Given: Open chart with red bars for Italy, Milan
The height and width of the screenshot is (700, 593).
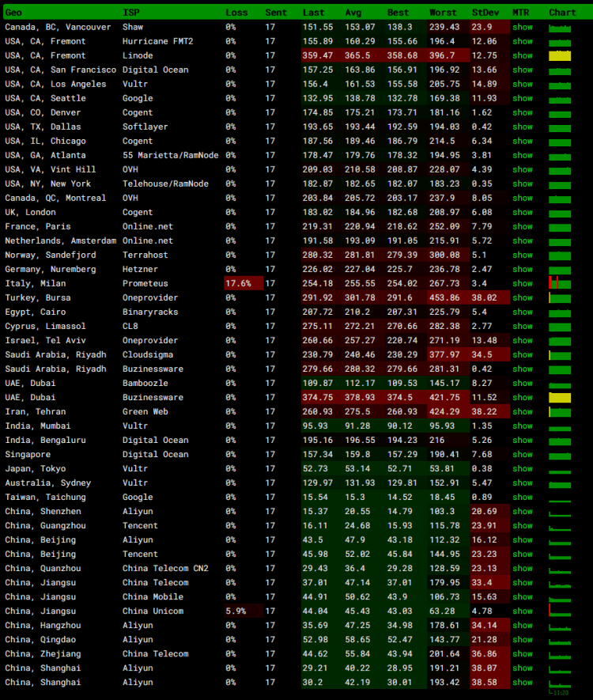Looking at the screenshot, I should [560, 283].
